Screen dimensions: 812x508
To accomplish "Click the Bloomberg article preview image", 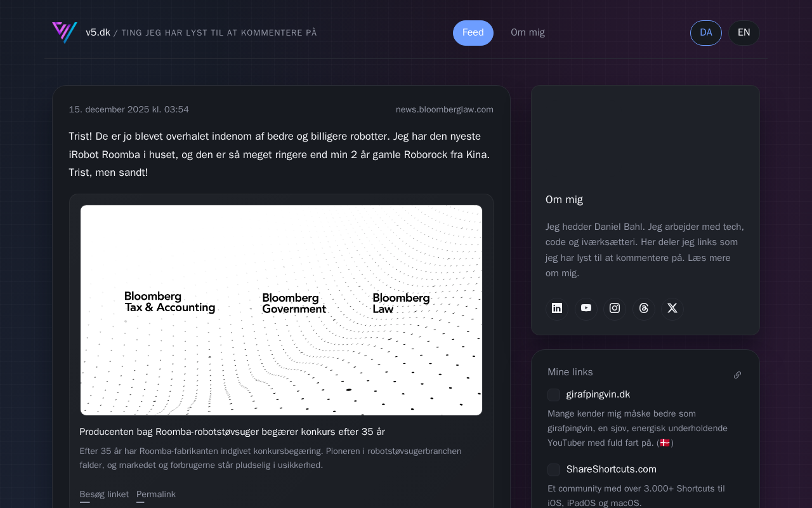I will pos(281,310).
